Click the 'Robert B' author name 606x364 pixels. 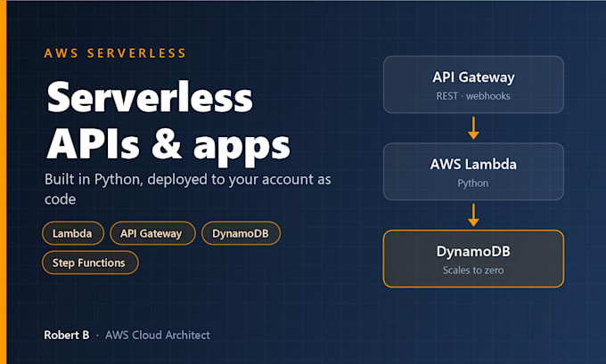67,335
